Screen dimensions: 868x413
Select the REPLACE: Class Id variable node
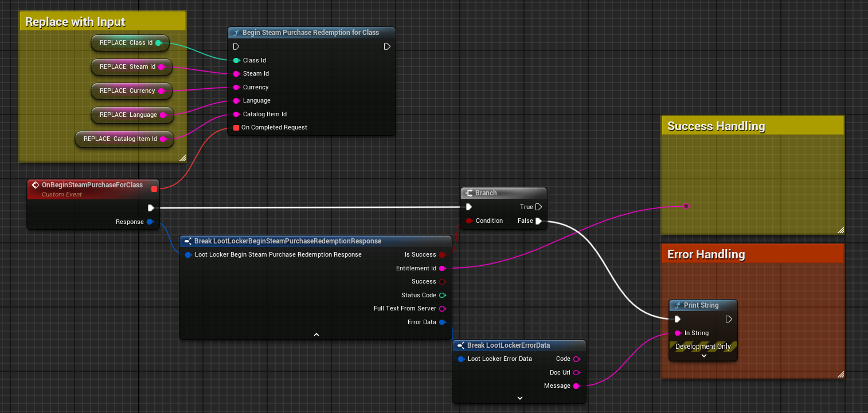click(126, 42)
